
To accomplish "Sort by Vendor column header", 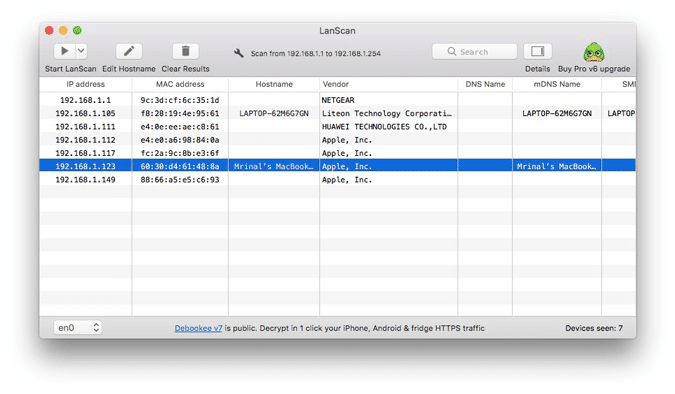I will click(389, 84).
